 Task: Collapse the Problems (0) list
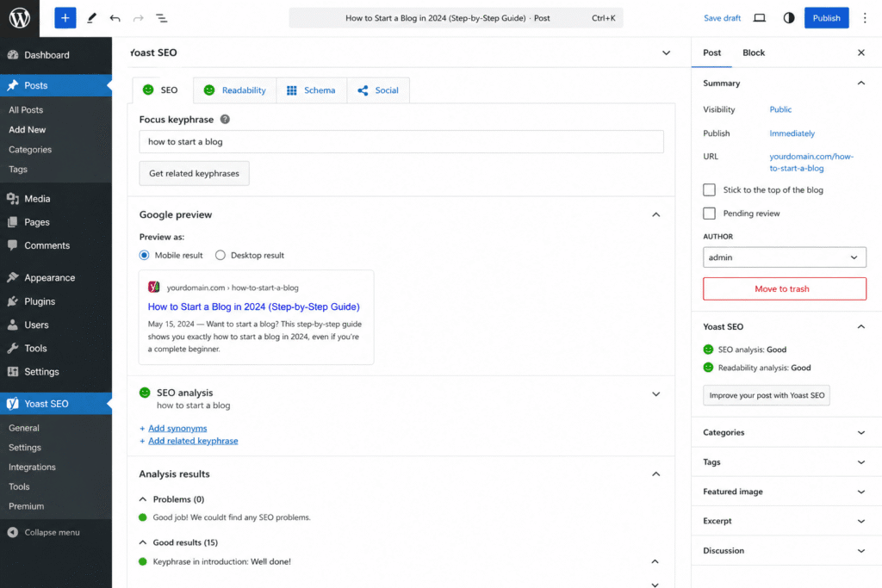143,499
